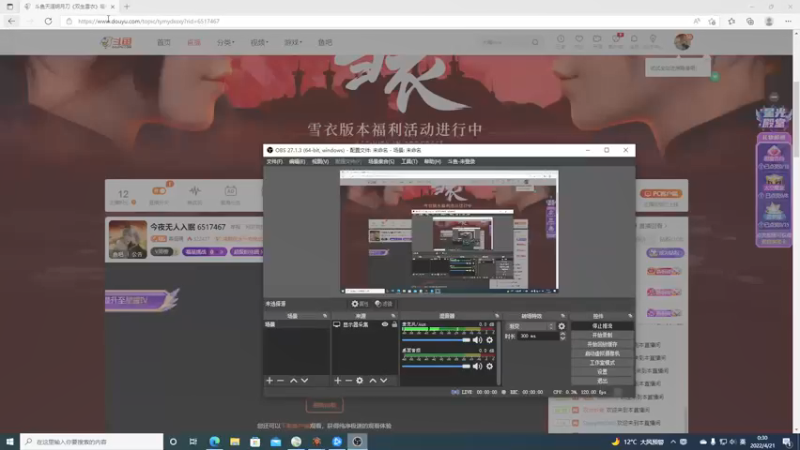Open the Mic/Aux audio settings gear in the mixer
The width and height of the screenshot is (800, 450).
click(x=489, y=340)
